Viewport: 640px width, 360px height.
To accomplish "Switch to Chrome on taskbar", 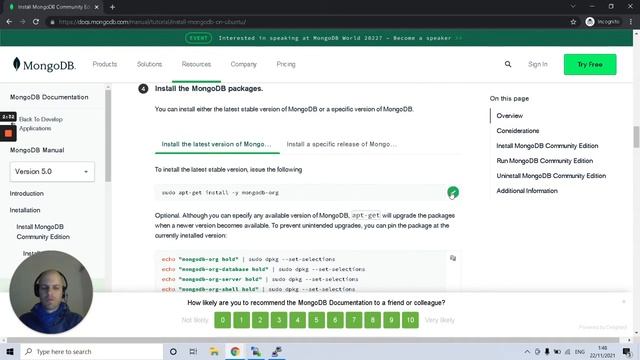I will tap(235, 351).
